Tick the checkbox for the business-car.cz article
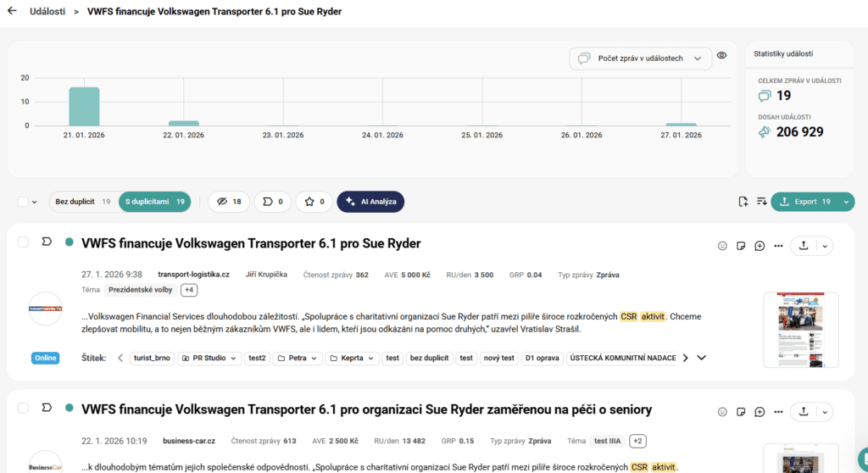The height and width of the screenshot is (473, 868). [23, 409]
